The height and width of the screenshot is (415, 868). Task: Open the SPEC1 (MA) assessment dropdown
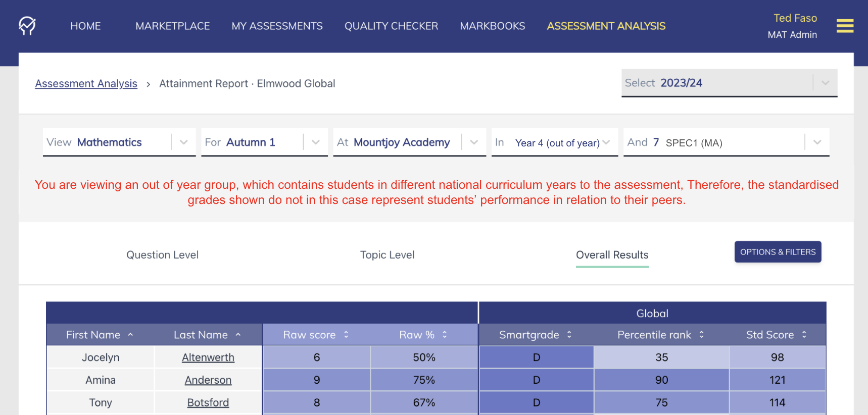(726, 142)
